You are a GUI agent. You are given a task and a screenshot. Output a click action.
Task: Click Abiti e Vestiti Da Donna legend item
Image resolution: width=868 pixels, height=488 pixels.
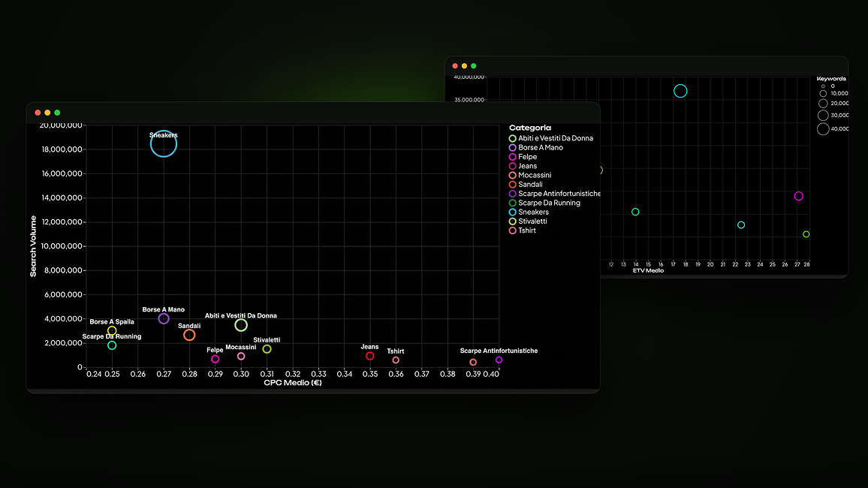[x=551, y=138]
